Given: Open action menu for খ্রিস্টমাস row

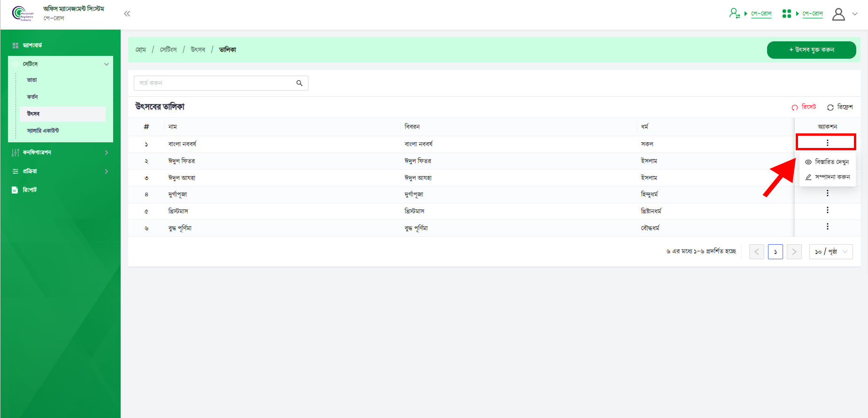Looking at the screenshot, I should (827, 210).
